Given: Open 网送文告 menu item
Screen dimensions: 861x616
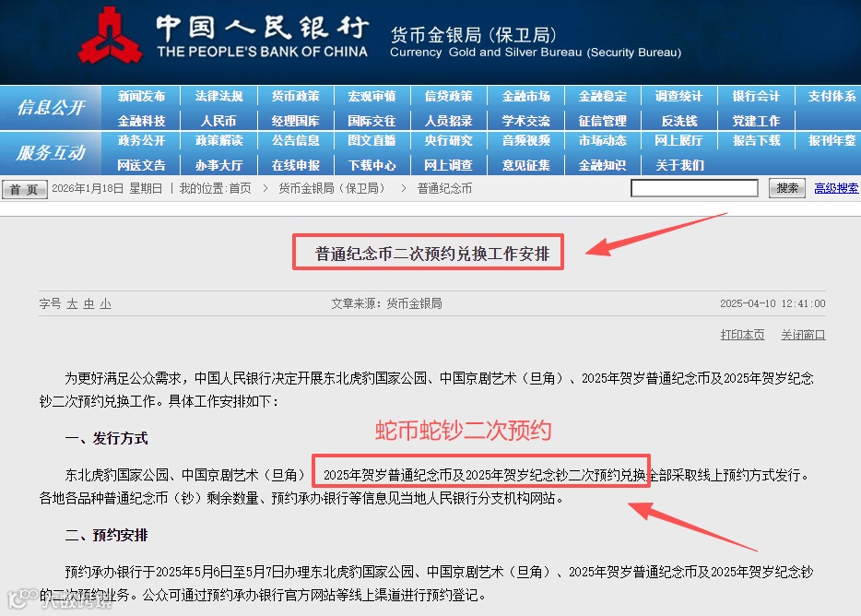Looking at the screenshot, I should (141, 165).
